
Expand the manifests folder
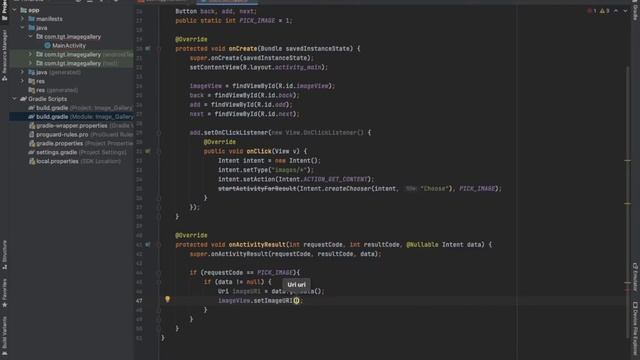point(23,19)
